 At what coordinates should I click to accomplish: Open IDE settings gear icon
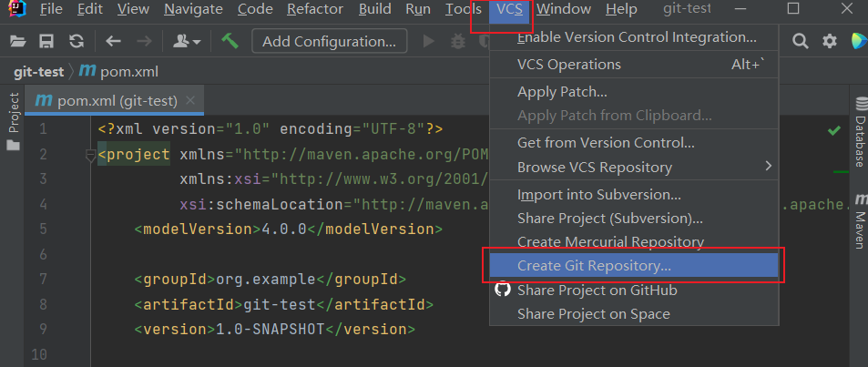829,41
